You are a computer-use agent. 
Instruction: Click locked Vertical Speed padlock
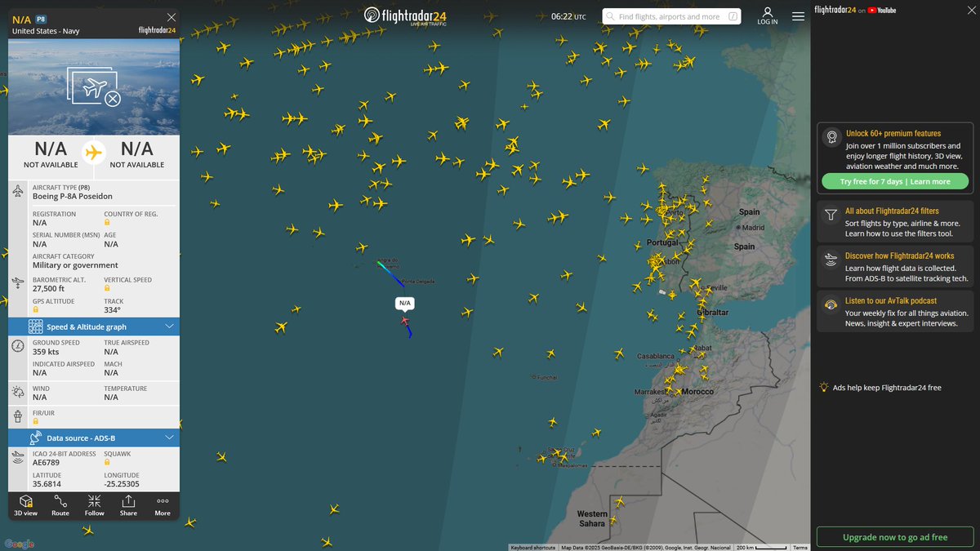tap(107, 290)
